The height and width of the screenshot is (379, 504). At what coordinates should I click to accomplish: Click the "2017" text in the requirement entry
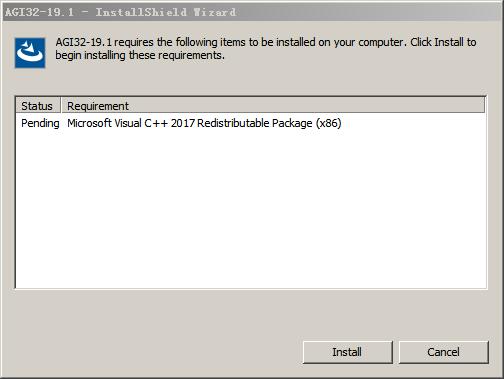pyautogui.click(x=183, y=123)
